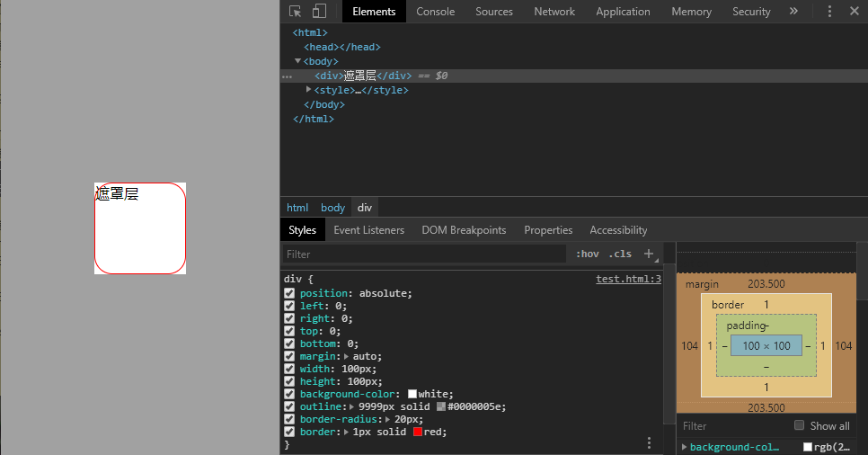Switch to DOM Breakpoints tab
Viewport: 868px width, 455px height.
tap(464, 230)
